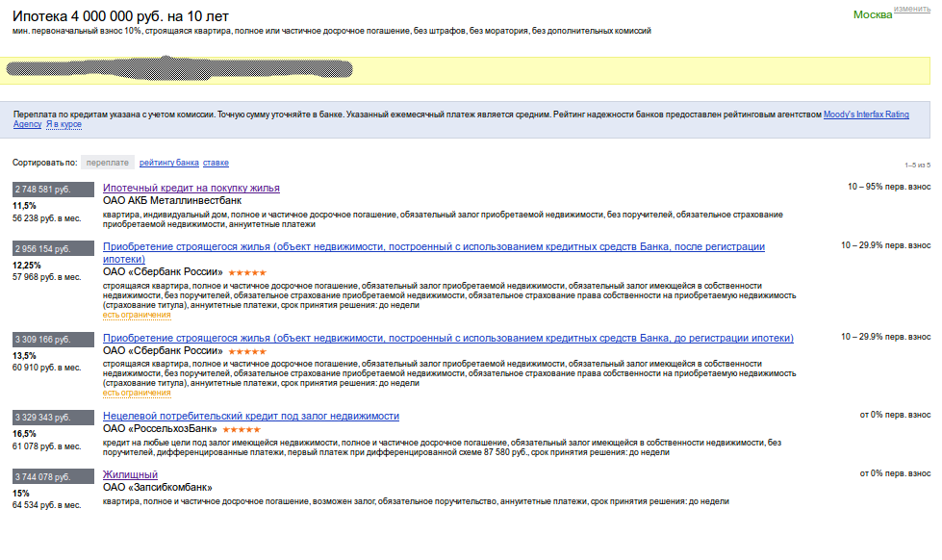Open 'Нецелевой потребительский кредит под залог недвижимости'

[251, 416]
